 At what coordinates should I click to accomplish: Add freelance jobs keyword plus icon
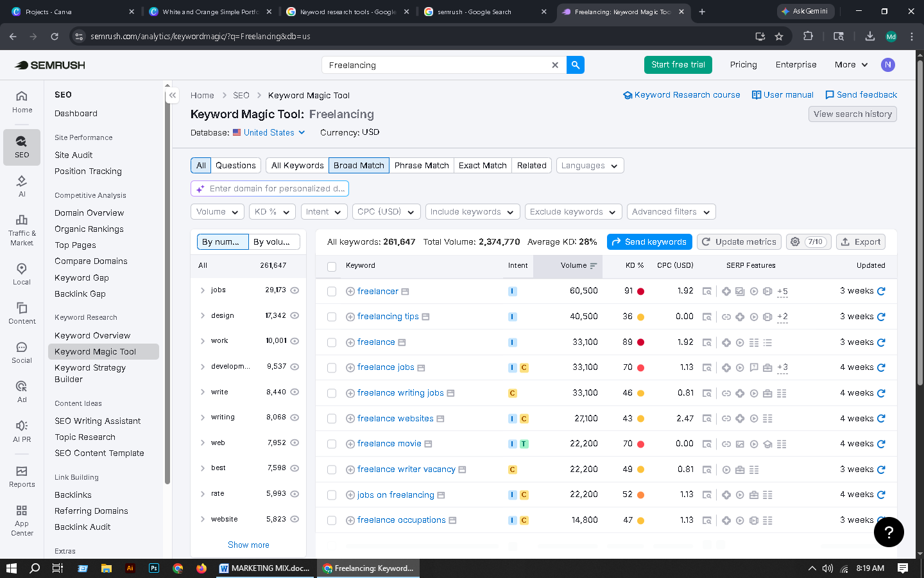350,367
